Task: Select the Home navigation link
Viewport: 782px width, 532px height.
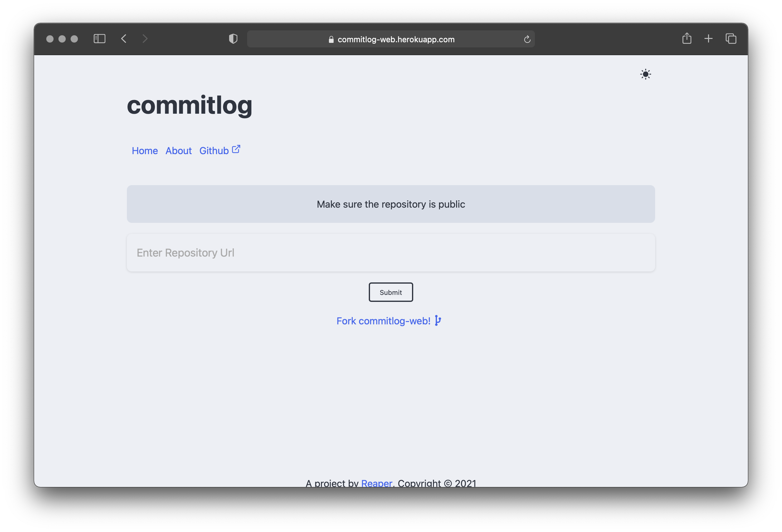Action: (145, 151)
